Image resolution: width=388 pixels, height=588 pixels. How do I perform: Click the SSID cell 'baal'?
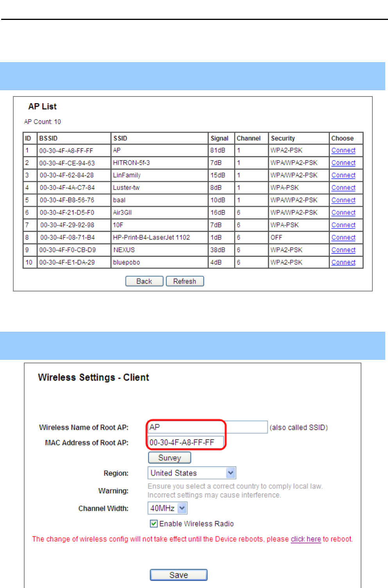(159, 200)
